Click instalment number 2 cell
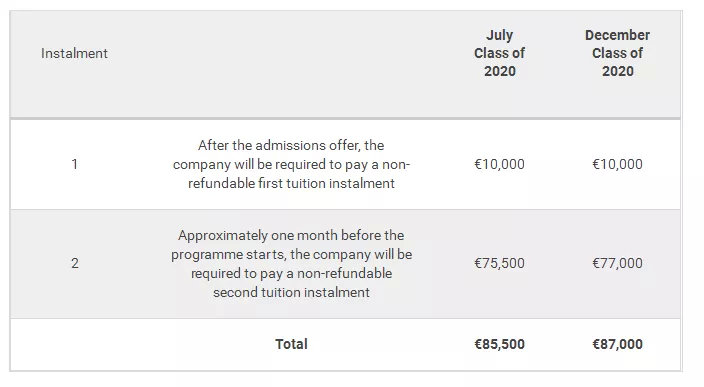 pyautogui.click(x=75, y=263)
